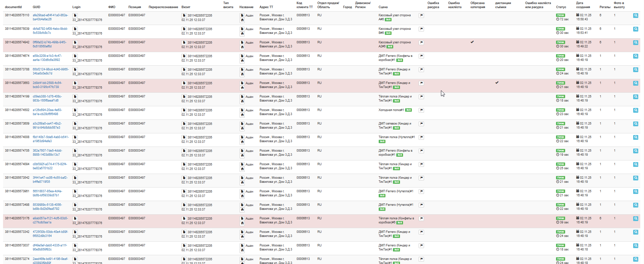Click the Login file icon in row 65bf2124
644x264 pixels.
point(75,69)
